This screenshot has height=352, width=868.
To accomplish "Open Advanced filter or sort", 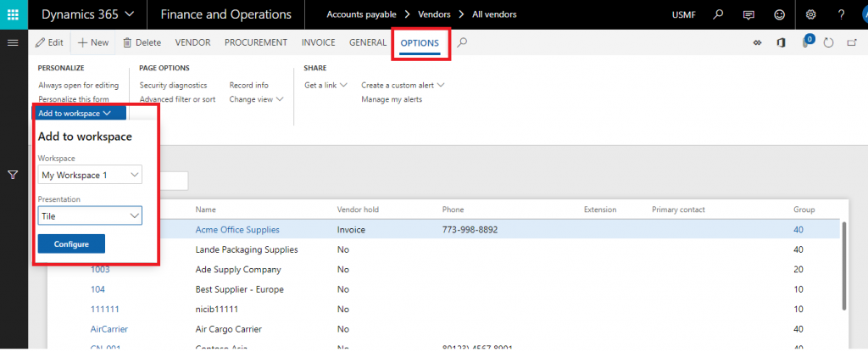I will pyautogui.click(x=178, y=99).
